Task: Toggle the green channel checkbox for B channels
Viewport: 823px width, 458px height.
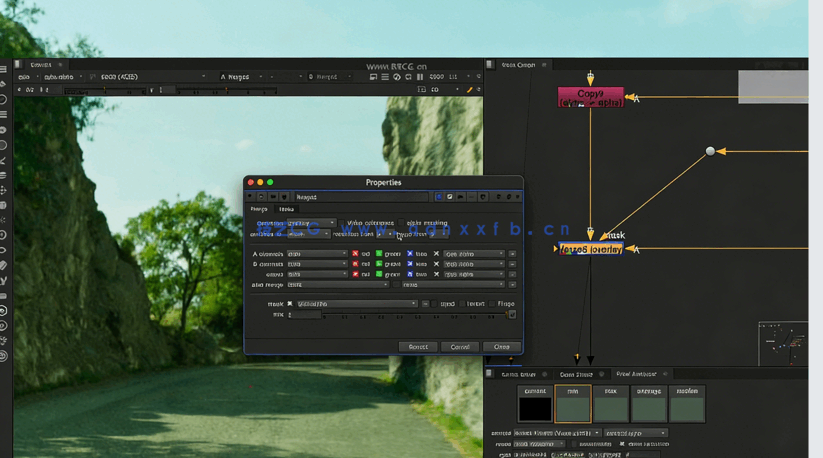Action: click(x=379, y=264)
